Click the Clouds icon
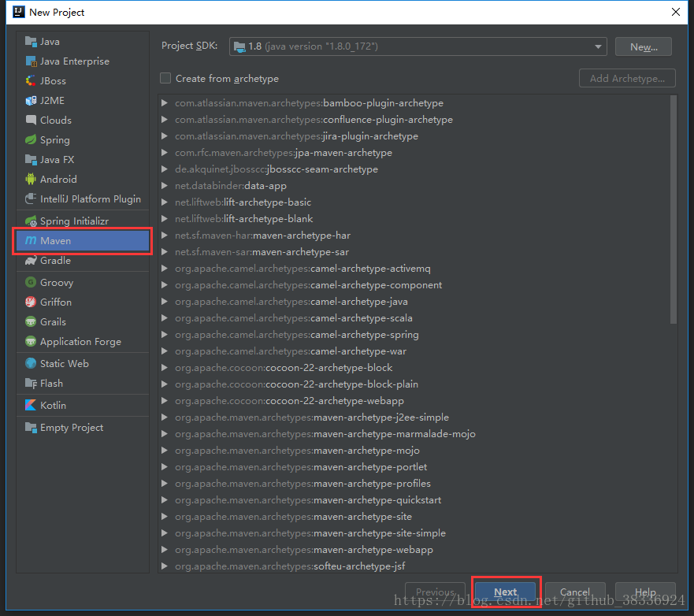 [x=31, y=120]
